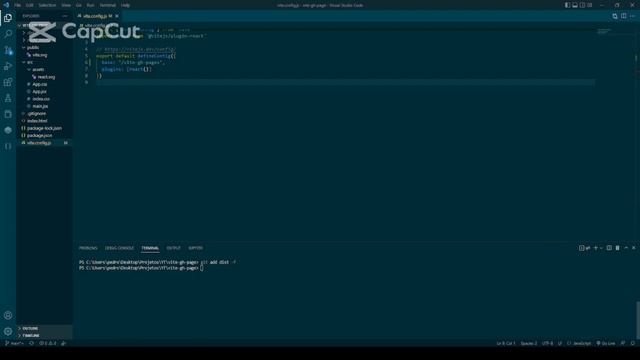The width and height of the screenshot is (640, 360).
Task: Click Go Live broadcast in status bar
Action: click(x=606, y=343)
